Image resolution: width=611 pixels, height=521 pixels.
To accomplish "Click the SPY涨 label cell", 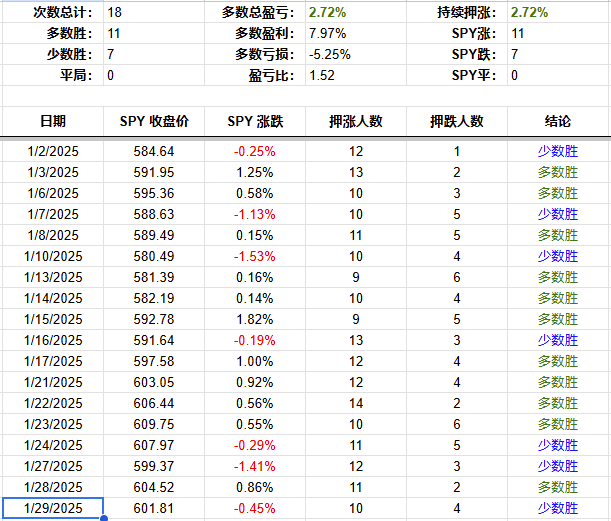I will click(x=457, y=33).
